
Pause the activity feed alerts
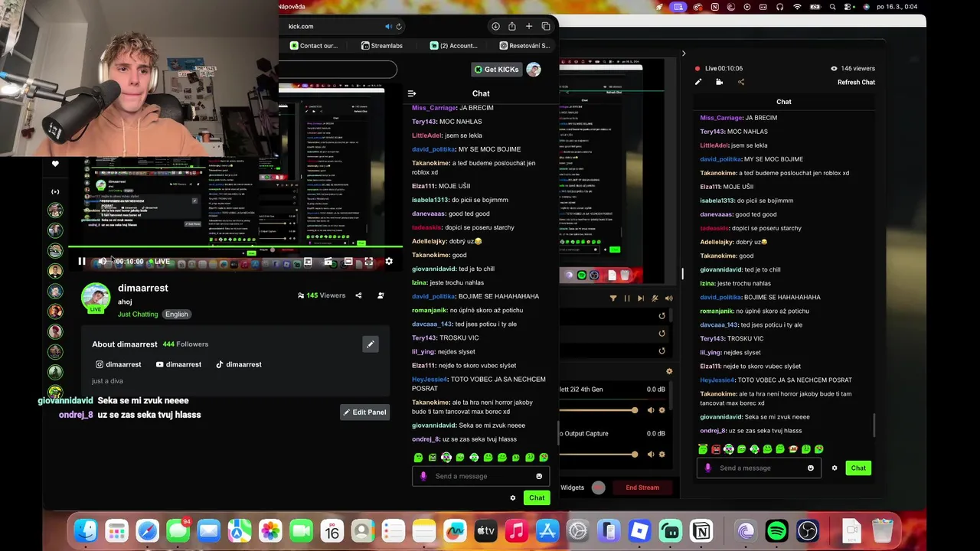[627, 298]
